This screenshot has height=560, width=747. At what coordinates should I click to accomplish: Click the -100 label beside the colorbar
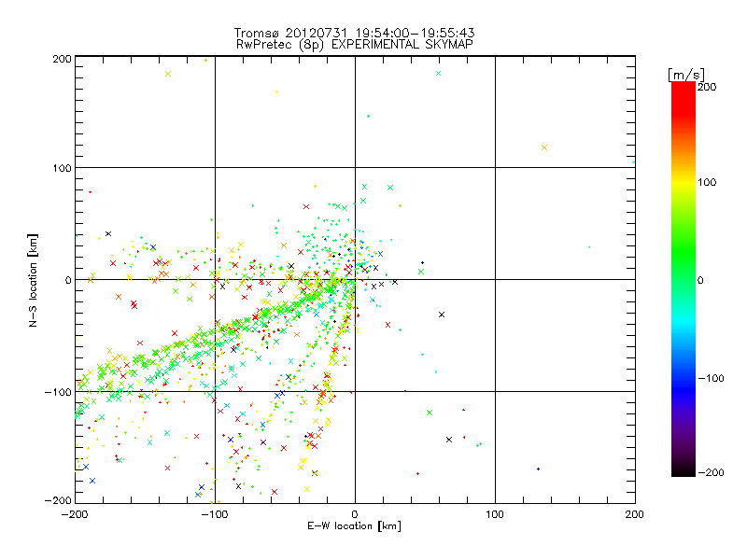point(711,379)
